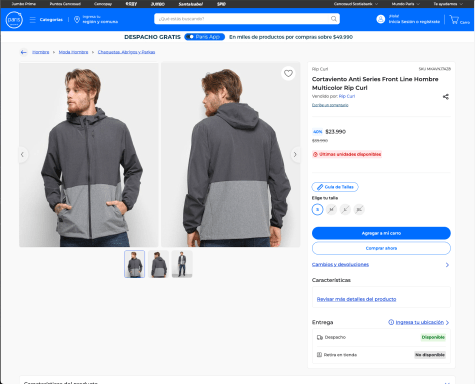The height and width of the screenshot is (384, 475).
Task: Open the Spid logo in top bar
Action: (x=221, y=4)
